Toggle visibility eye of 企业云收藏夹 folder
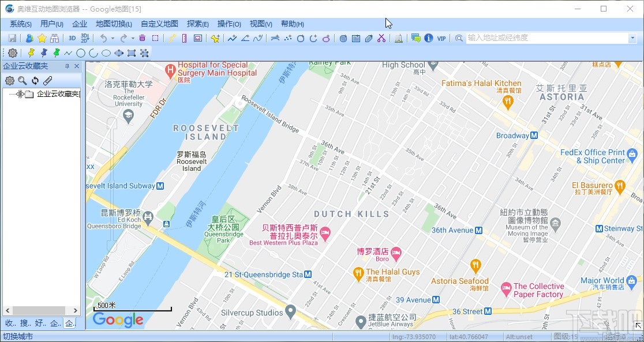 tap(20, 94)
